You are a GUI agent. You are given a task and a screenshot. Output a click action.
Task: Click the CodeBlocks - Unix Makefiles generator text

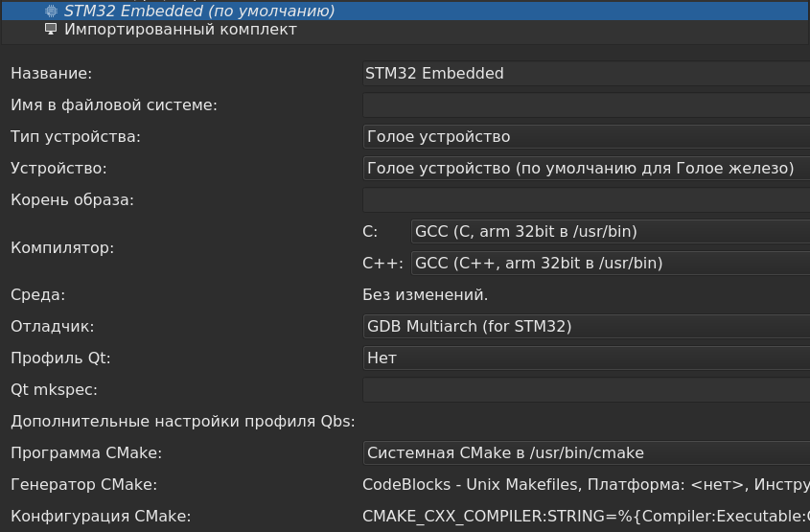(x=587, y=484)
